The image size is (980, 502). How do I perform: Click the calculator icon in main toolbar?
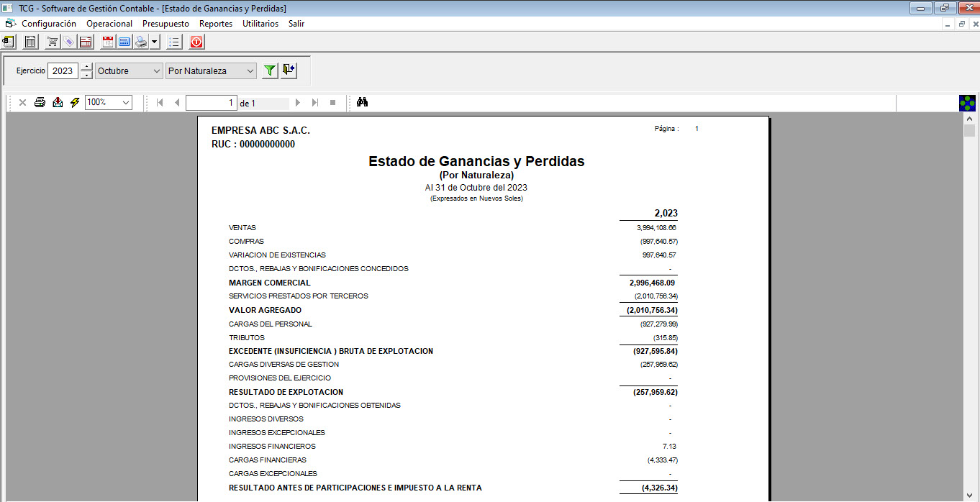coord(30,42)
